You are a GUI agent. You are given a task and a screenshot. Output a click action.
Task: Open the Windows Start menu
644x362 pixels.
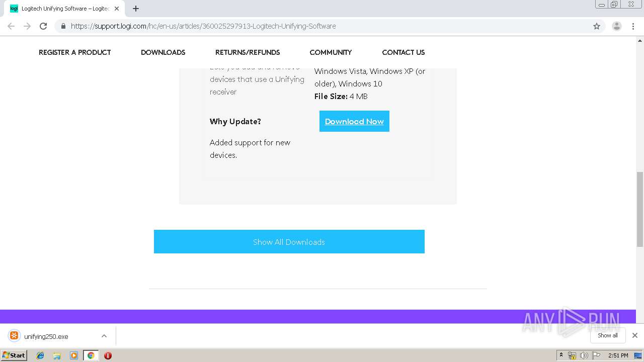coord(14,355)
